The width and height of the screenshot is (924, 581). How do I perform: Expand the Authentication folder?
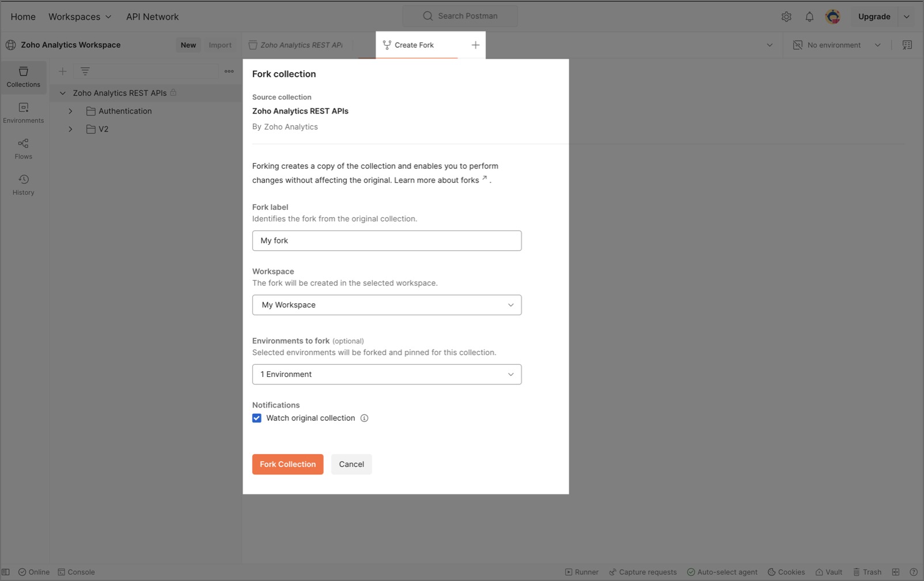(x=71, y=111)
